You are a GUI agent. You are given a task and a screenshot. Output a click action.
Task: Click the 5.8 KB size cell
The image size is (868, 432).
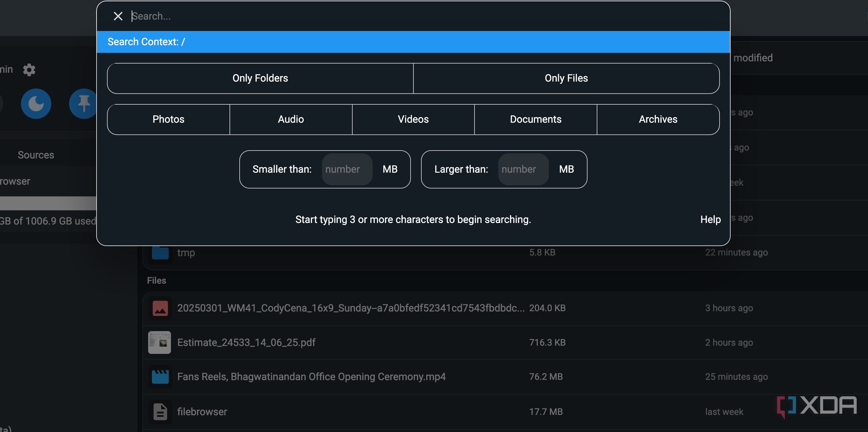[x=542, y=253]
